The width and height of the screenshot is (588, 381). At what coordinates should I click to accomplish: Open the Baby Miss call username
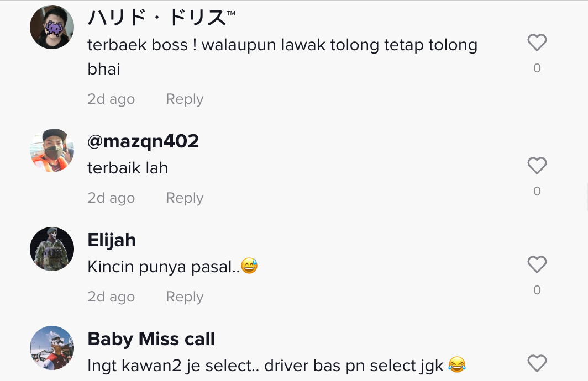(x=151, y=339)
